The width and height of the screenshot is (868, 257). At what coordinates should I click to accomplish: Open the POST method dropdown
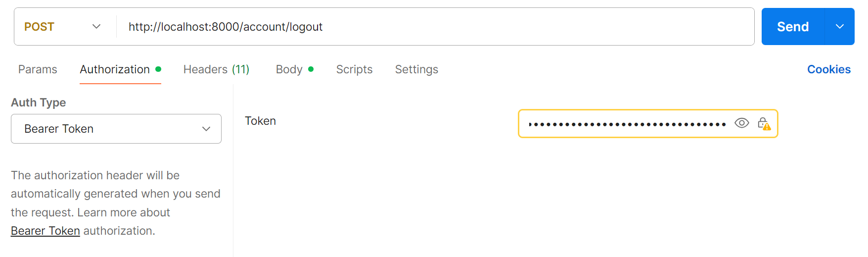tap(63, 27)
